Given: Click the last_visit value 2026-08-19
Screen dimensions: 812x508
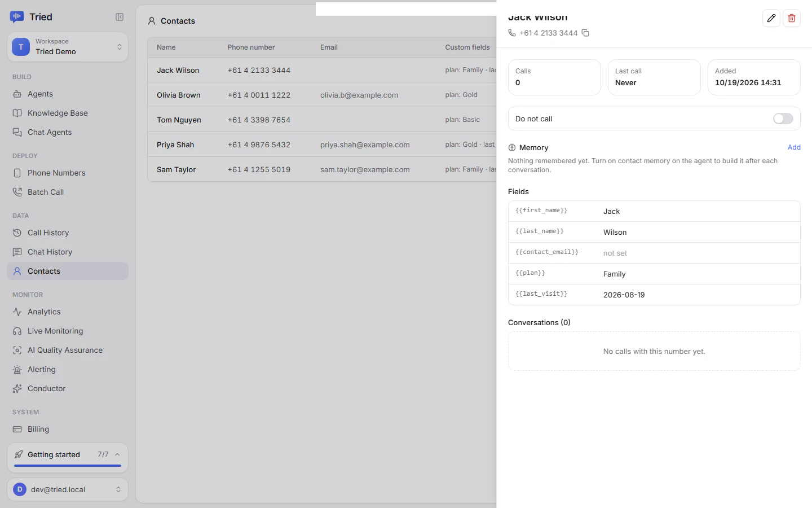Looking at the screenshot, I should [624, 295].
